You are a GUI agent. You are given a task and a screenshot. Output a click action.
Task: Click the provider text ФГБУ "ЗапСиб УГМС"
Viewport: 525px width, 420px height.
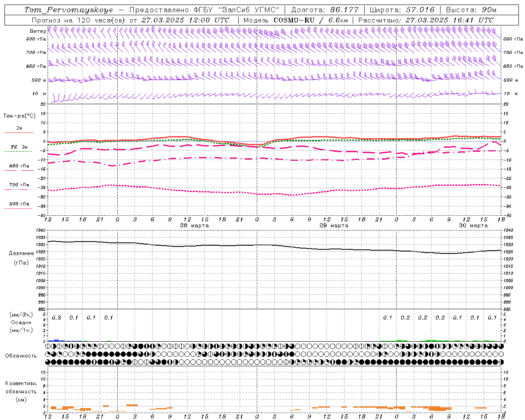tap(236, 10)
